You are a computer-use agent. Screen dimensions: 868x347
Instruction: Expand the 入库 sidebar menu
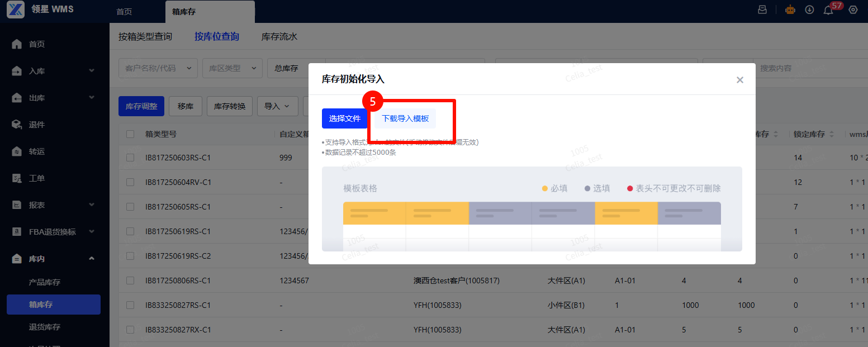point(92,71)
